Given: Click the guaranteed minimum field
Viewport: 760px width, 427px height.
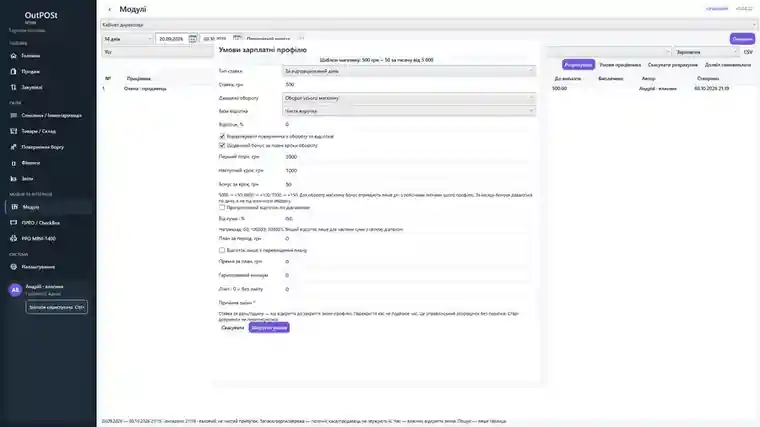Looking at the screenshot, I should click(x=409, y=275).
